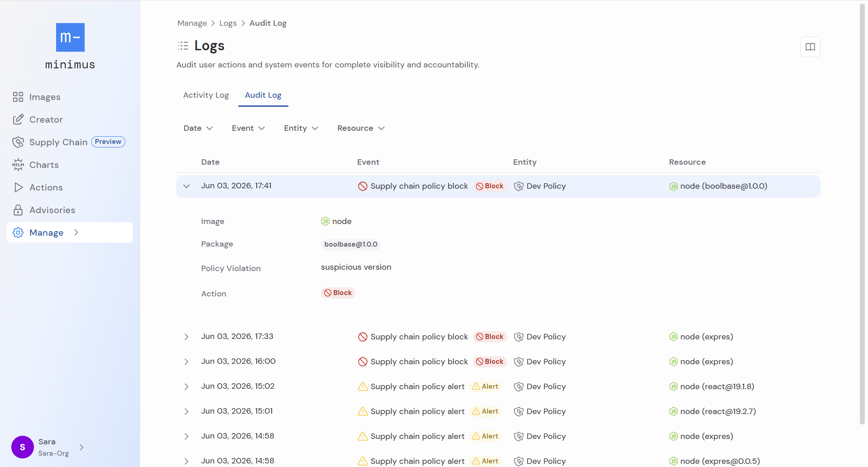Click alert triangle in first 14:58 row
Viewport: 868px width, 467px height.
click(x=363, y=436)
